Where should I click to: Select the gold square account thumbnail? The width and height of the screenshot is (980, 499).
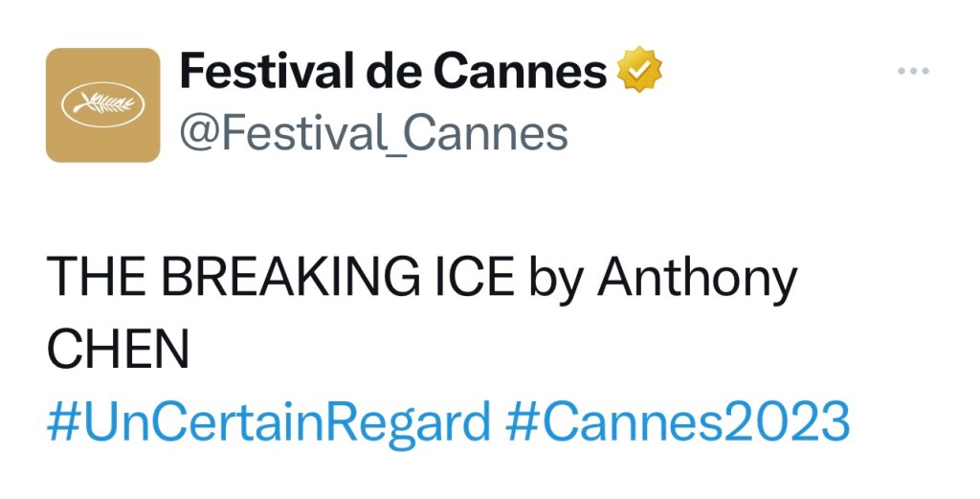point(102,105)
